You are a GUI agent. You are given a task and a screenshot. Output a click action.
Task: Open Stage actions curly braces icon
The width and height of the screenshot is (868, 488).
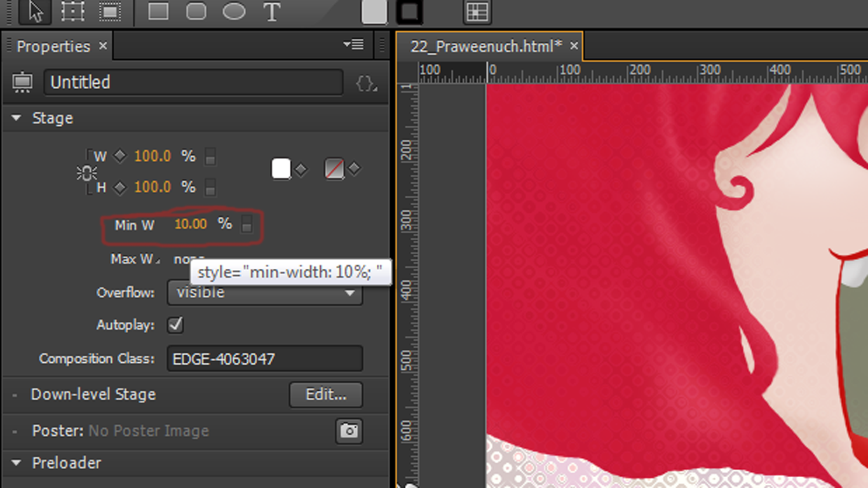(365, 83)
